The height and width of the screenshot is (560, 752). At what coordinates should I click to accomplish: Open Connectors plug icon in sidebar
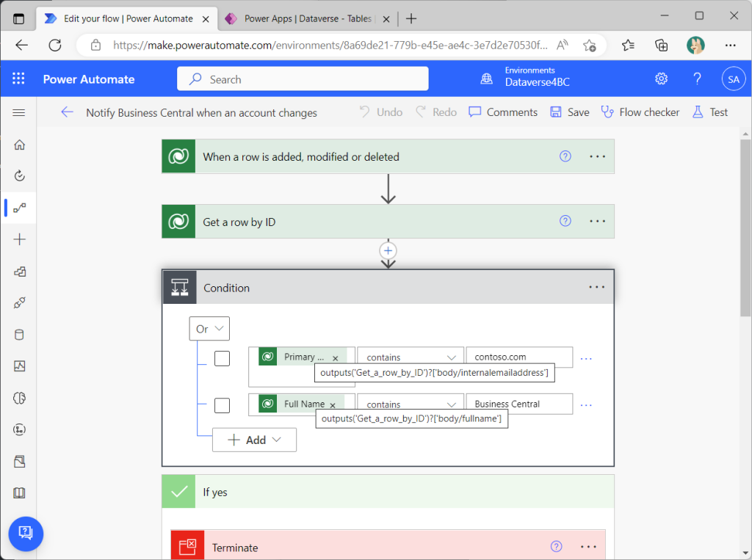click(x=19, y=303)
